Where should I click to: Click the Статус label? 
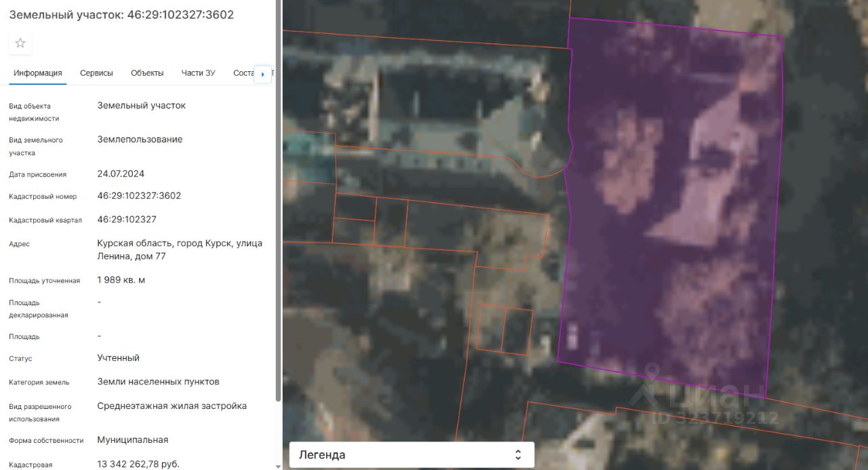tap(20, 359)
